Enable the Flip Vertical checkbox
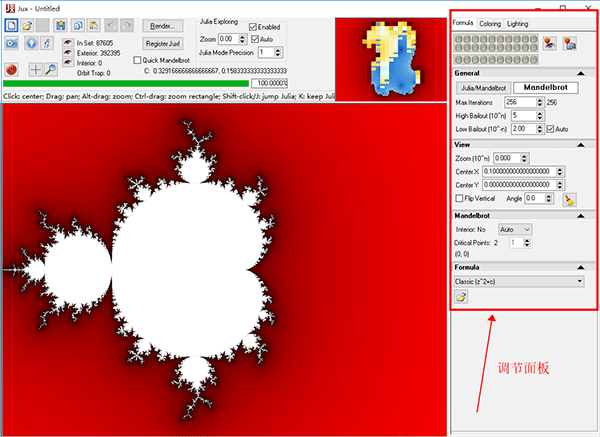Image resolution: width=600 pixels, height=437 pixels. tap(460, 199)
